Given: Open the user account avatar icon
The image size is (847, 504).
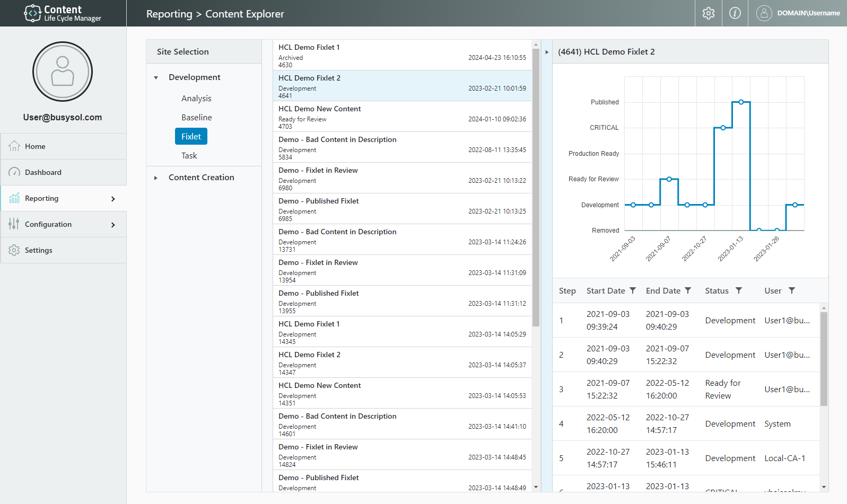Looking at the screenshot, I should coord(764,13).
